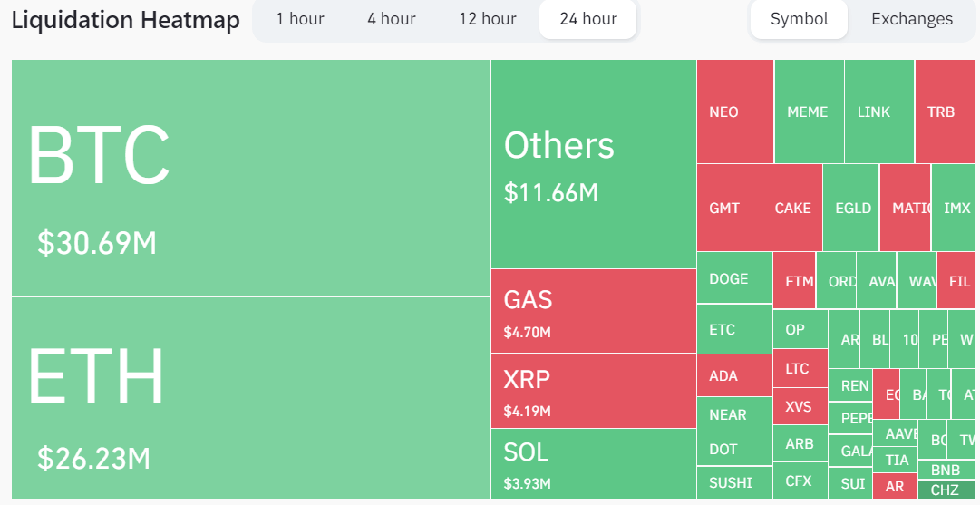Open the SOL $3.93M tile
The image size is (980, 505).
point(593,462)
